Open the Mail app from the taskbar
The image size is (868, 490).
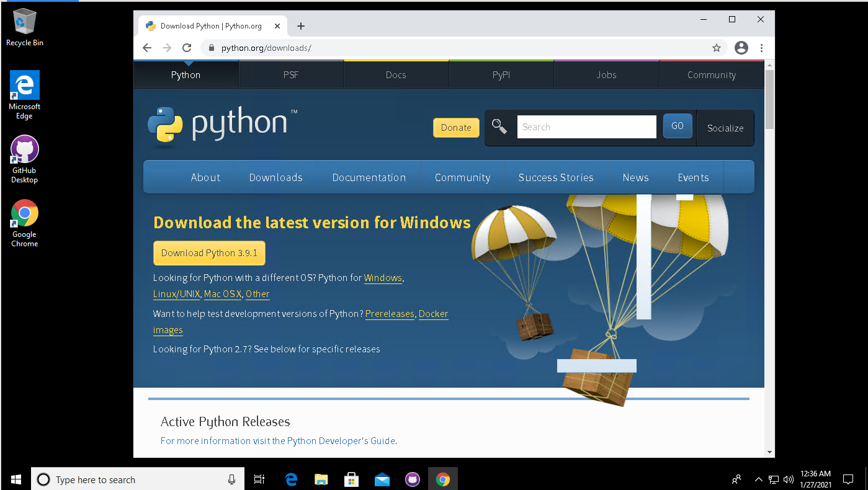382,479
